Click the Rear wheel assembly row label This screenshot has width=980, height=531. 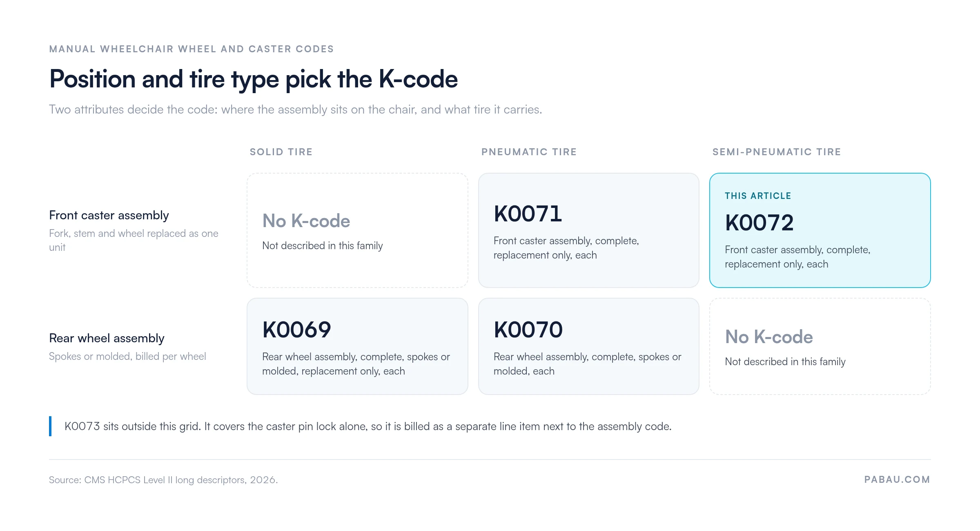pos(107,338)
